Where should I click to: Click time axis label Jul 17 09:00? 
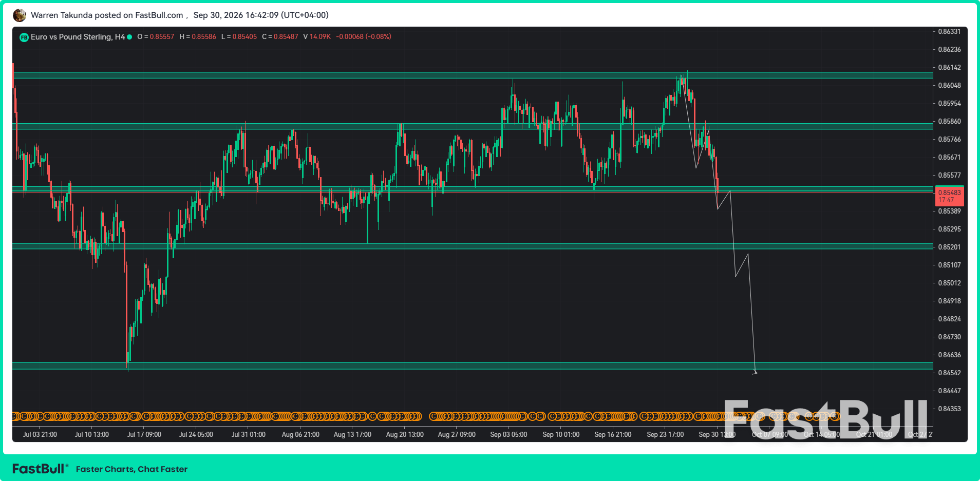point(144,434)
